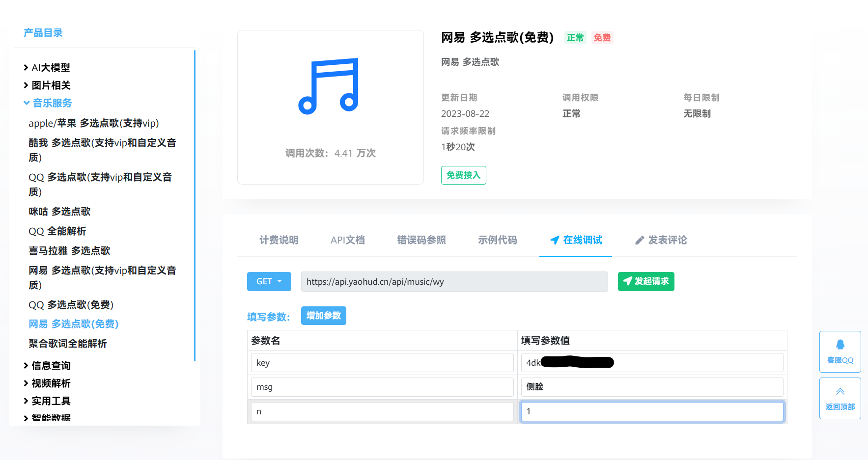Screen dimensions: 868x460
Task: Open 聚合歌词全能解析 link
Action: (68, 344)
